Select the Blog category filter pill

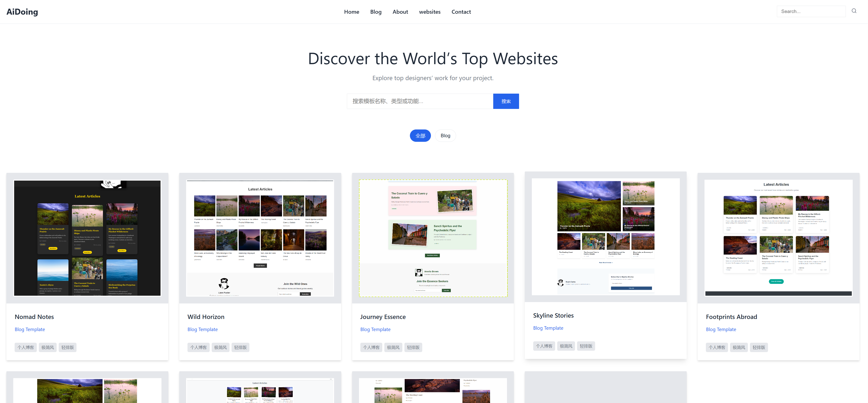[x=445, y=135]
